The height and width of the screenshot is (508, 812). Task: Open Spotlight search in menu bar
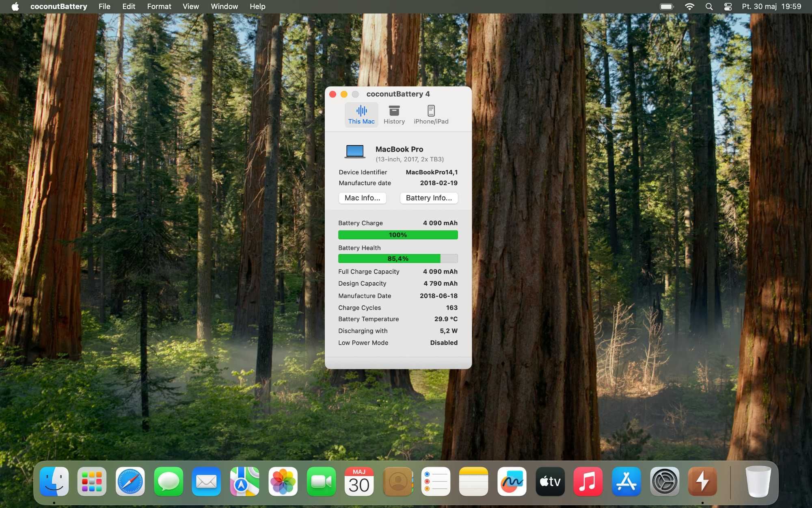[x=709, y=7]
